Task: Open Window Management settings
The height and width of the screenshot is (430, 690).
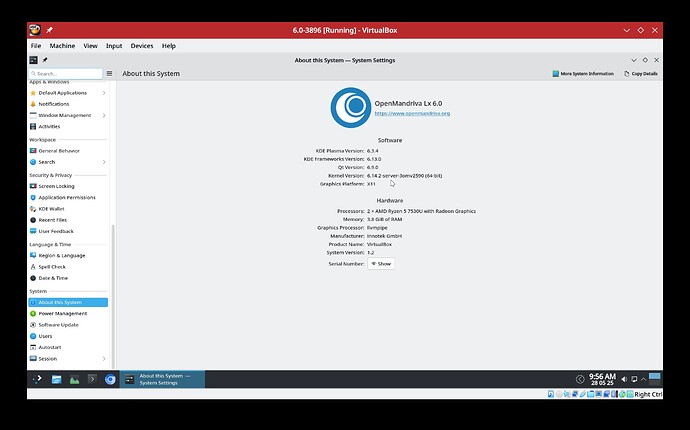Action: click(68, 115)
